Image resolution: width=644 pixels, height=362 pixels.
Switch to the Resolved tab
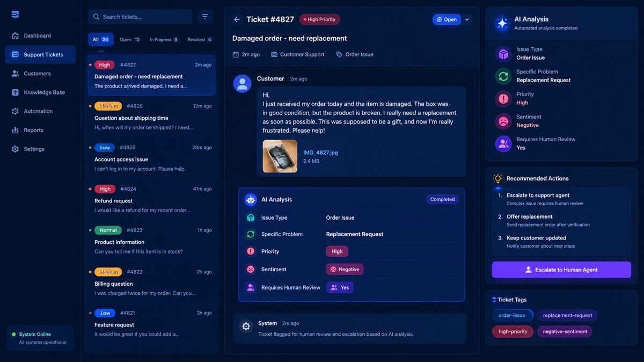click(200, 39)
